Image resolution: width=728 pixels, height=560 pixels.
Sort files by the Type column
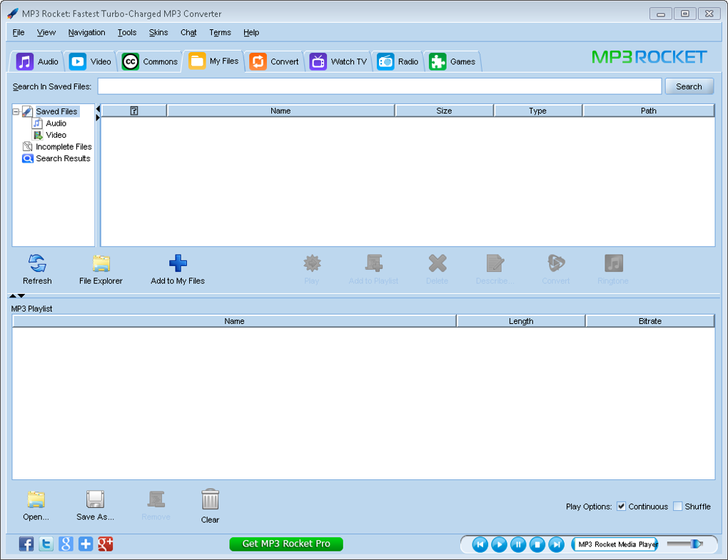tap(538, 111)
